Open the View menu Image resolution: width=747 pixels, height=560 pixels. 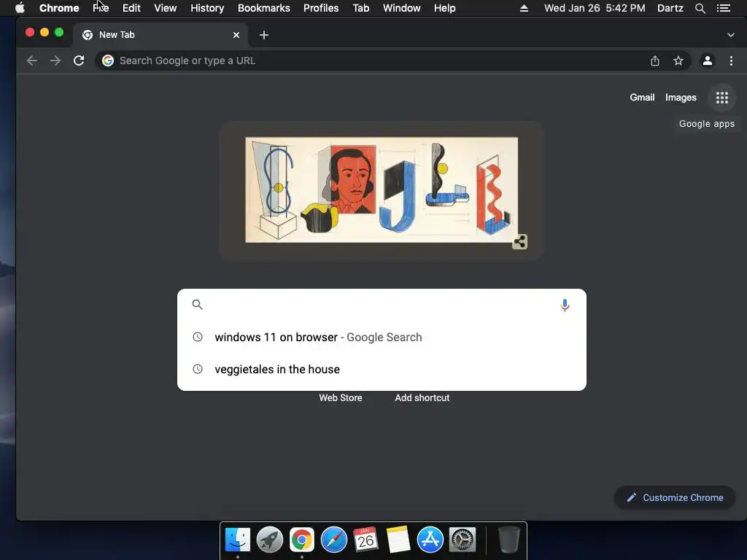[166, 8]
